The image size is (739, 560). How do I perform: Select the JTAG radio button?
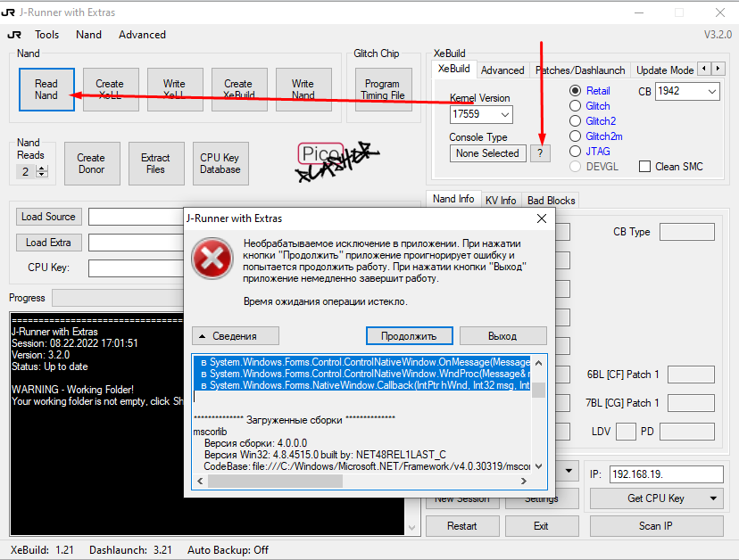coord(590,152)
